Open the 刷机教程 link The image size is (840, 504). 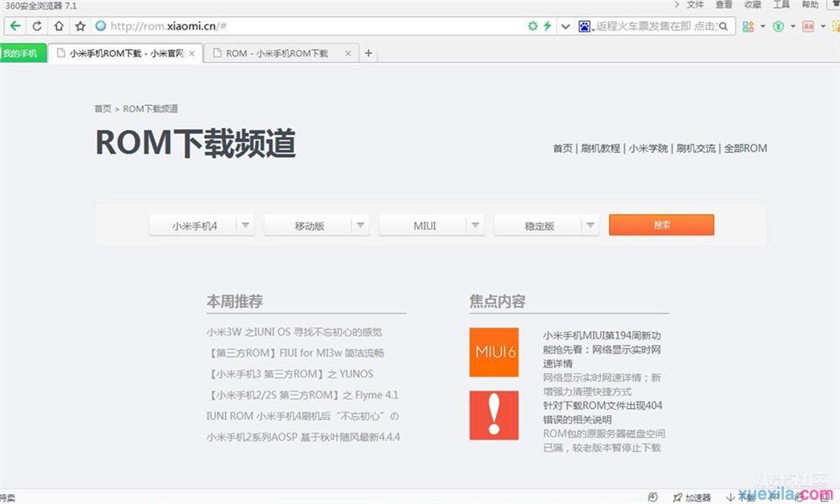(601, 149)
